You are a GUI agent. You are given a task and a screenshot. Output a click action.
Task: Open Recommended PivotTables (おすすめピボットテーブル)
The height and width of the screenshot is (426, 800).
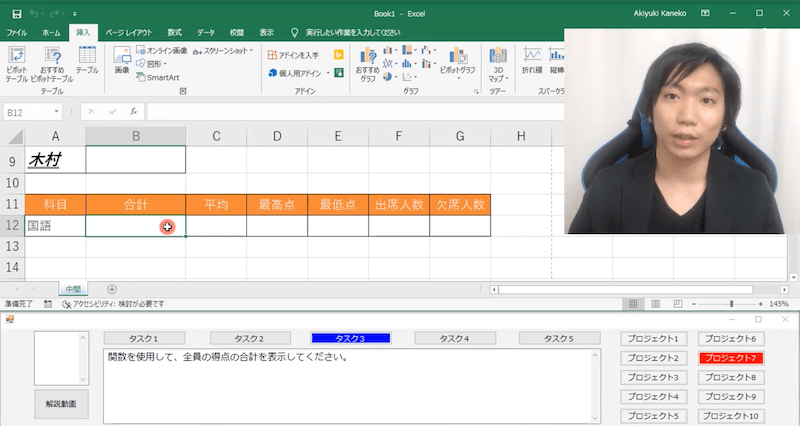(52, 64)
